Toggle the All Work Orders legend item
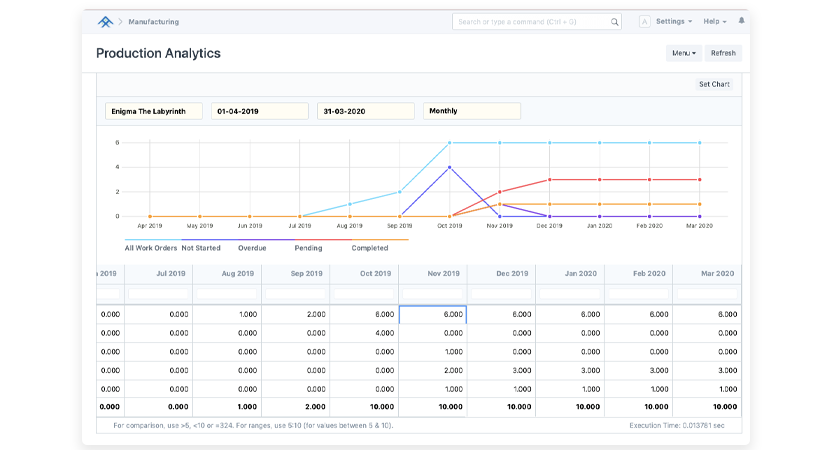The height and width of the screenshot is (450, 826). tap(151, 248)
